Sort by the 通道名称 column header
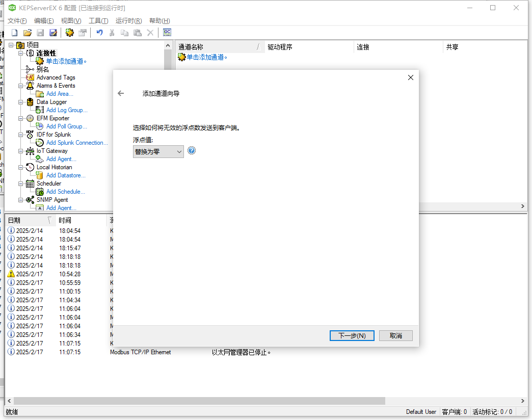The height and width of the screenshot is (420, 532). pos(220,47)
